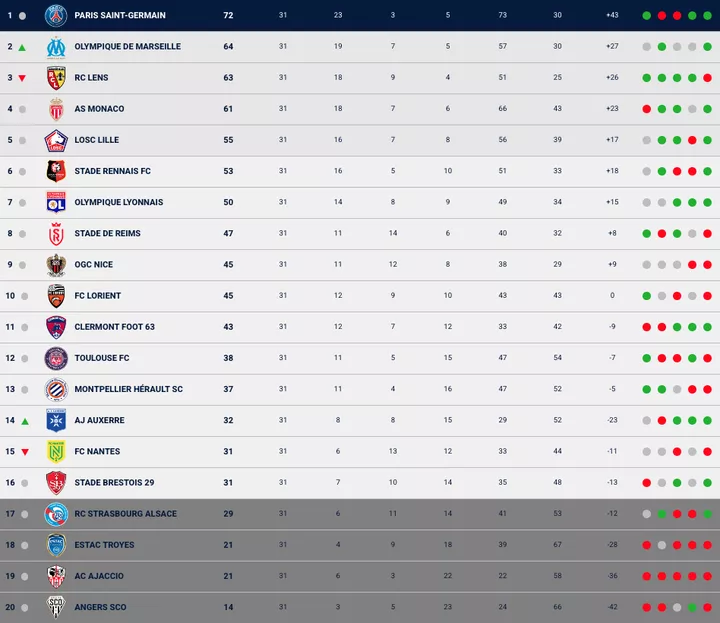The image size is (720, 623).
Task: Open the Montpellier Hérault SC team link
Action: (128, 389)
